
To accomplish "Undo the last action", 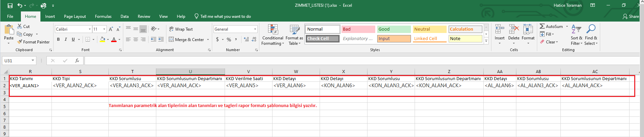I will [20, 5].
